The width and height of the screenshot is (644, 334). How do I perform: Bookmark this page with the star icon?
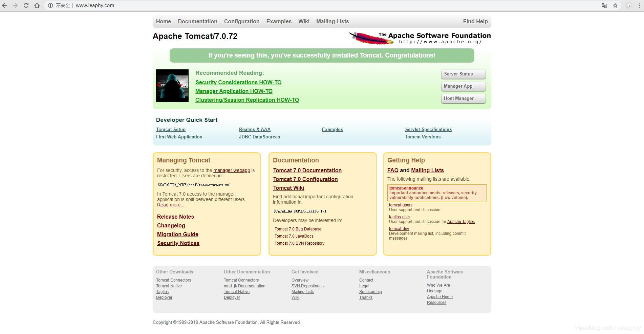pyautogui.click(x=615, y=5)
